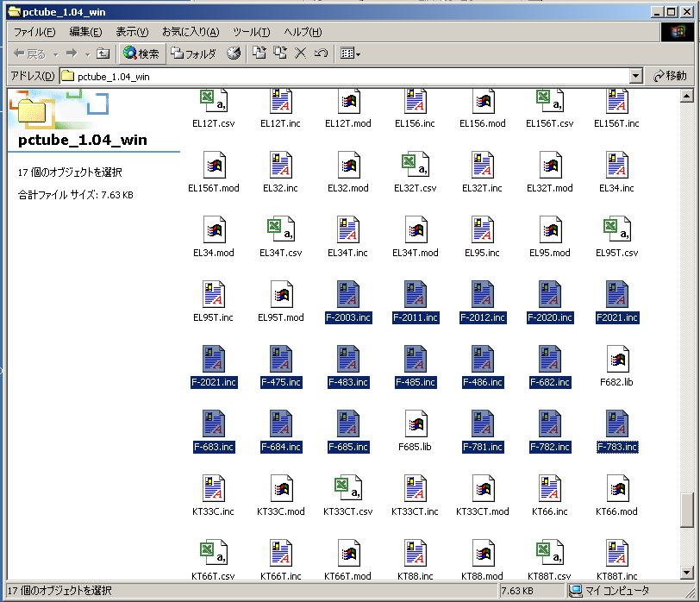Click the Go (移動) button

[670, 76]
